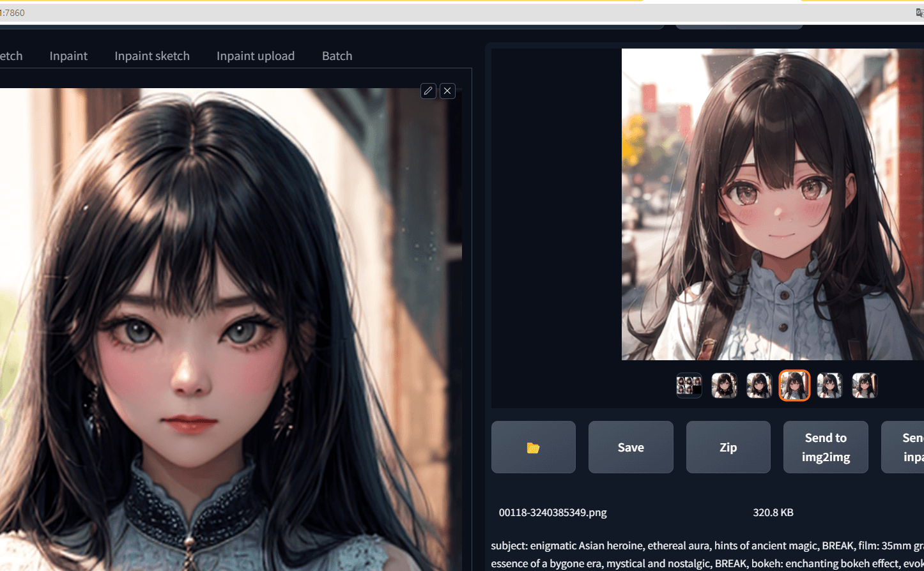Click the Send to img2img button

tap(826, 447)
